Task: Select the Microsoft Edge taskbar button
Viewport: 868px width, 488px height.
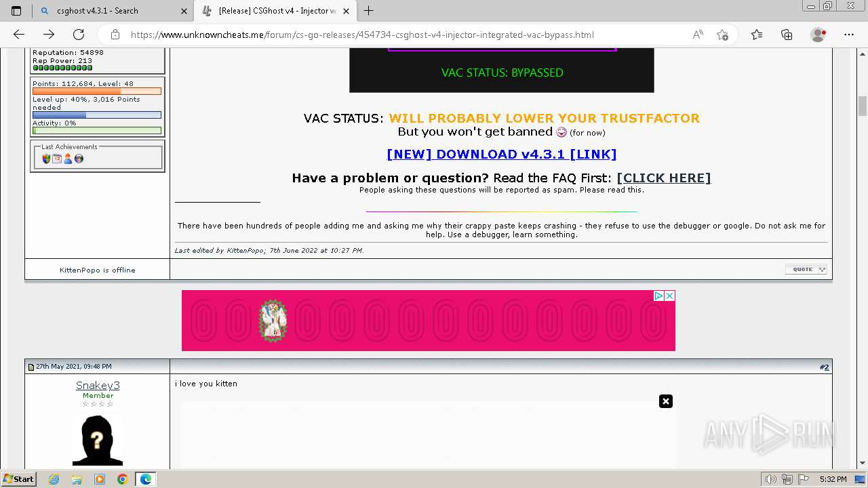Action: pyautogui.click(x=145, y=479)
